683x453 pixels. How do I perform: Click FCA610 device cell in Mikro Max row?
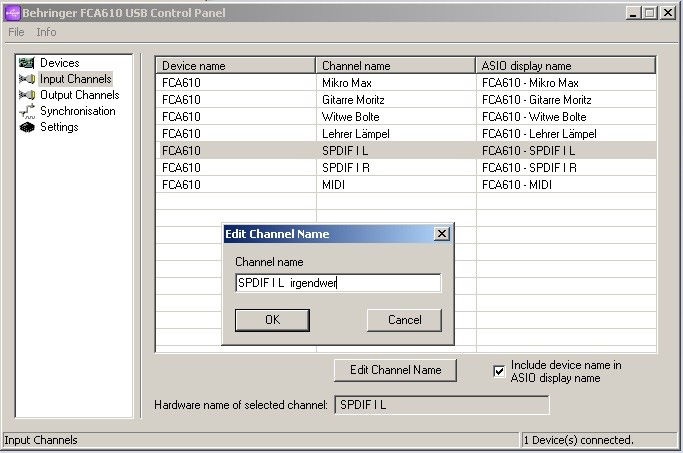click(x=236, y=83)
